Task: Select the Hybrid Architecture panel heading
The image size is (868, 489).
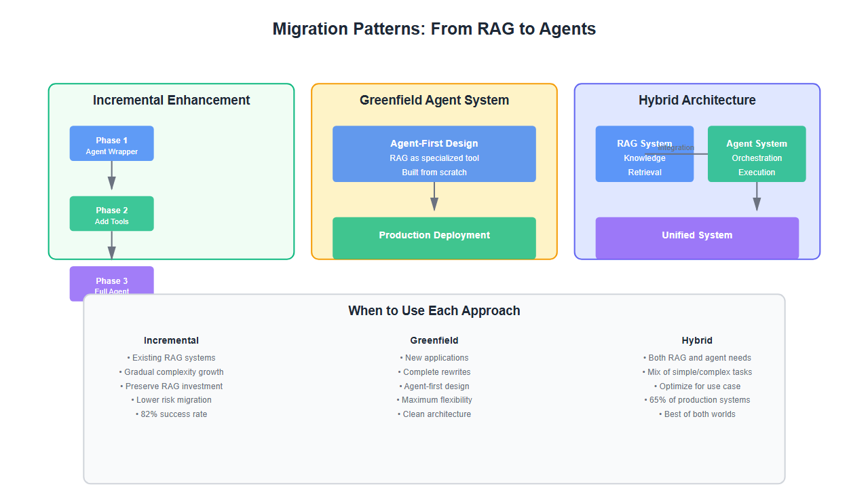Action: (x=697, y=101)
